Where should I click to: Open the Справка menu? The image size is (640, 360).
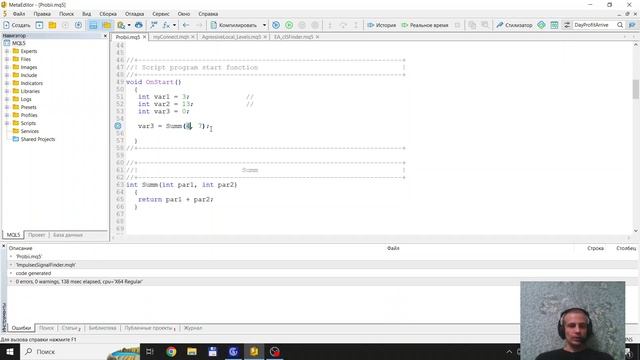click(x=208, y=14)
